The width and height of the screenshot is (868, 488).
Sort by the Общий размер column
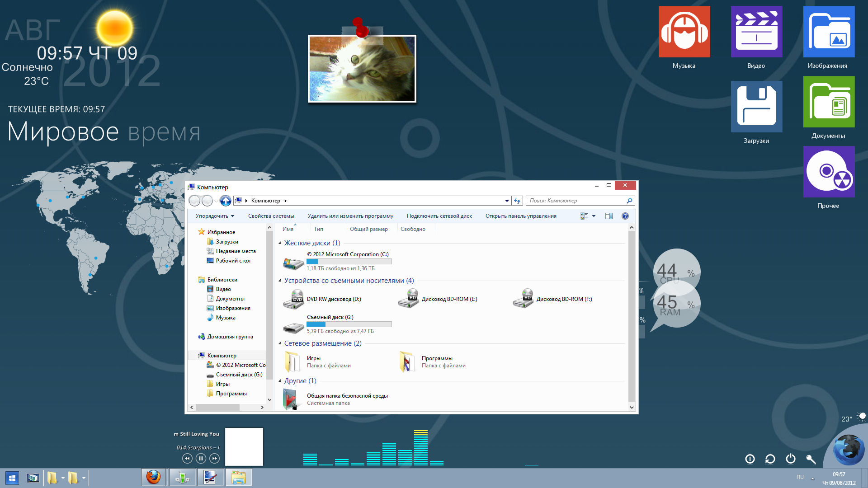coord(368,229)
